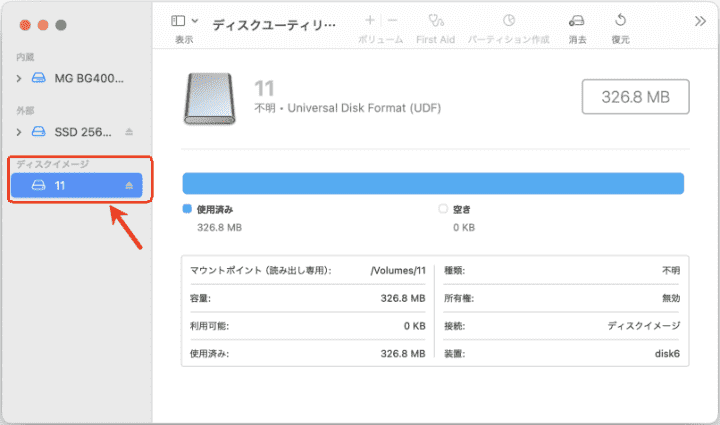
Task: Click the blue Used legend swatch
Action: click(187, 210)
